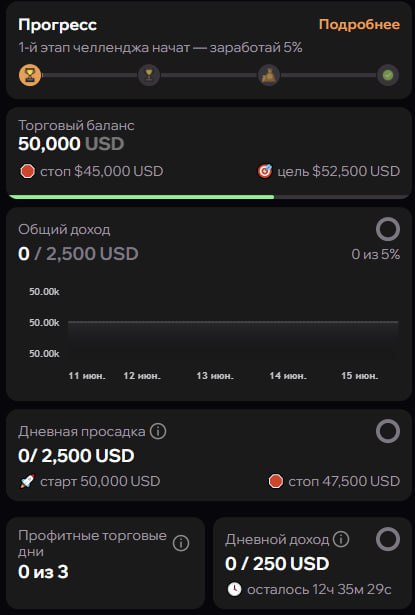Screen dimensions: 415x615
Task: Select the second-stage cup icon in progress
Action: coord(149,75)
